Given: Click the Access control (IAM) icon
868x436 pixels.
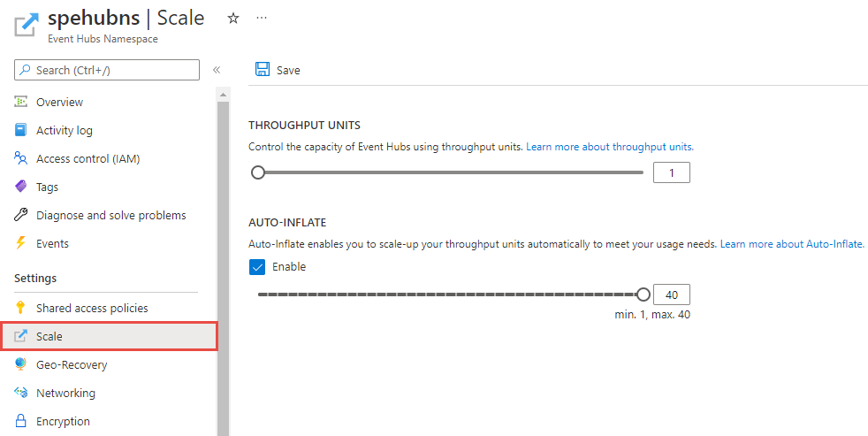Looking at the screenshot, I should click(x=21, y=158).
